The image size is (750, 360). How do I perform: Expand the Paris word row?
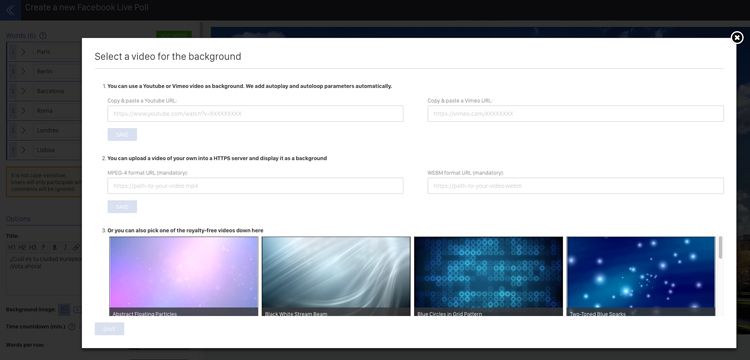point(23,52)
